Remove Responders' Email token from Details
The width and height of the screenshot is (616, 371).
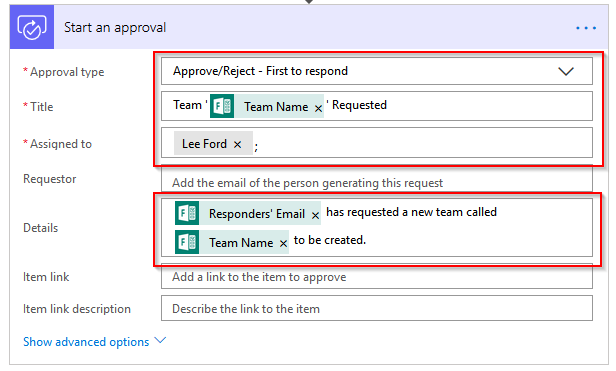click(x=315, y=215)
